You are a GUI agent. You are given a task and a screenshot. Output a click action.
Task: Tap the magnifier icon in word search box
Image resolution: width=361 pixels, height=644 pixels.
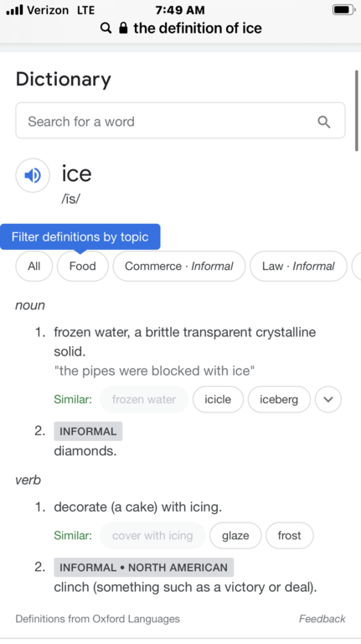[323, 122]
